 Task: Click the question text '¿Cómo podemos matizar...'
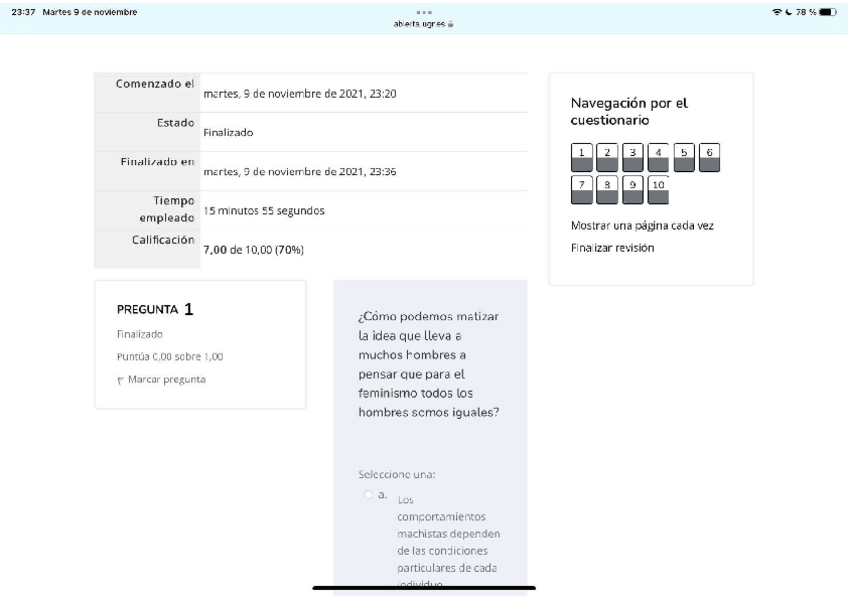tap(429, 364)
